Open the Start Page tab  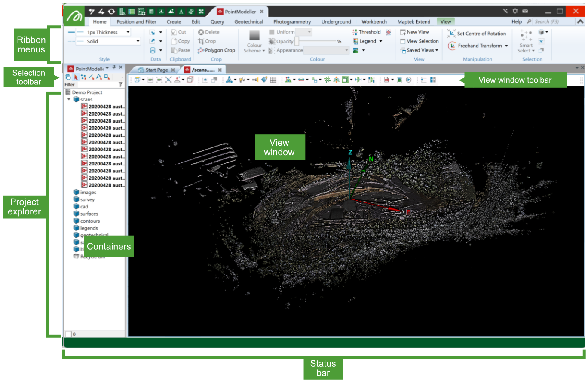point(156,70)
